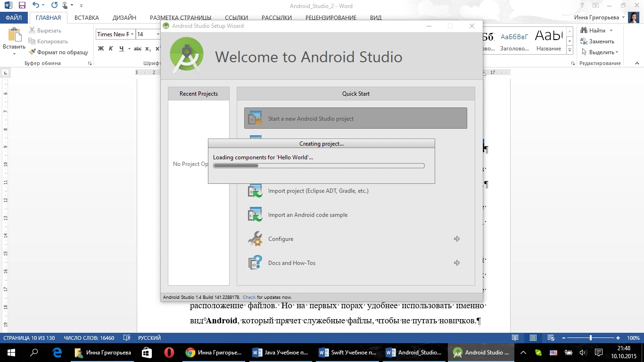Click Заменить replace button in Word
644x362 pixels.
[x=598, y=41]
